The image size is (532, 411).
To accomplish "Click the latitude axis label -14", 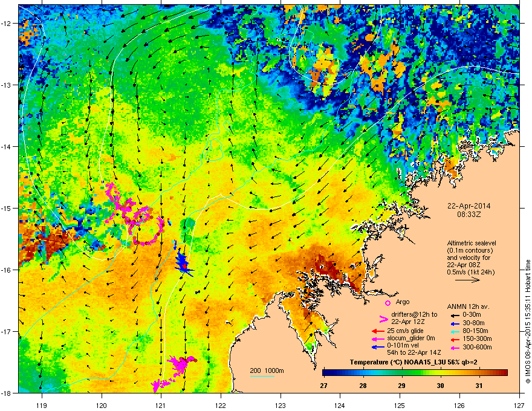I will click(6, 146).
